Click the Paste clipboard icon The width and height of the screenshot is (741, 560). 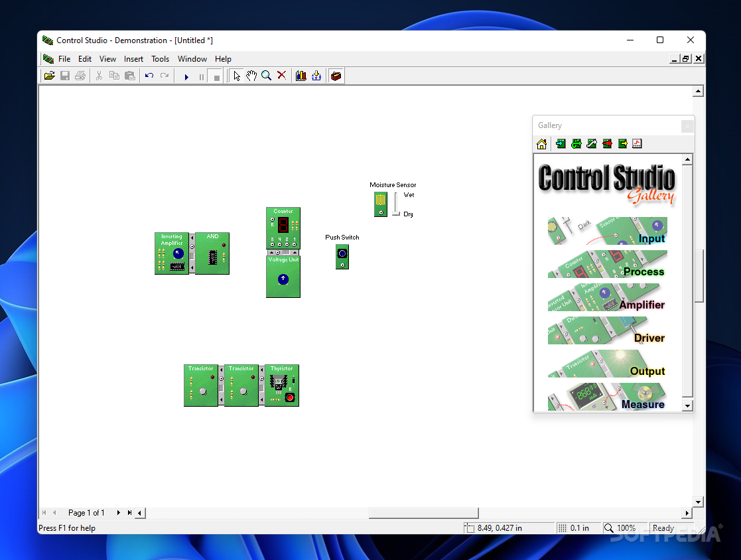[130, 76]
